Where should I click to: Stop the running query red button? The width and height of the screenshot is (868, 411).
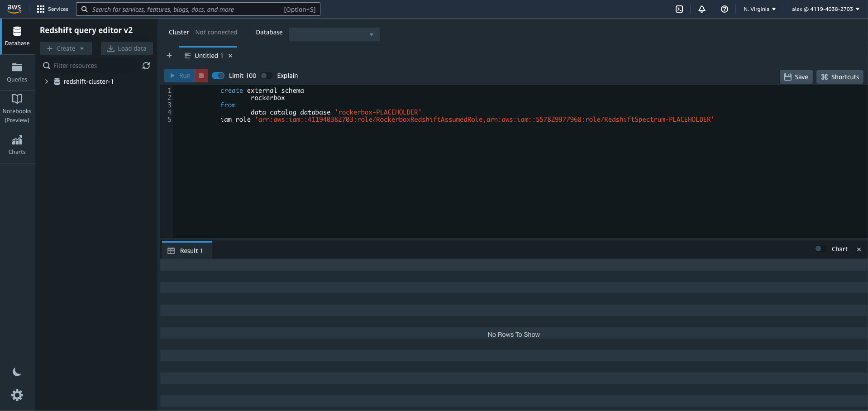coord(201,76)
